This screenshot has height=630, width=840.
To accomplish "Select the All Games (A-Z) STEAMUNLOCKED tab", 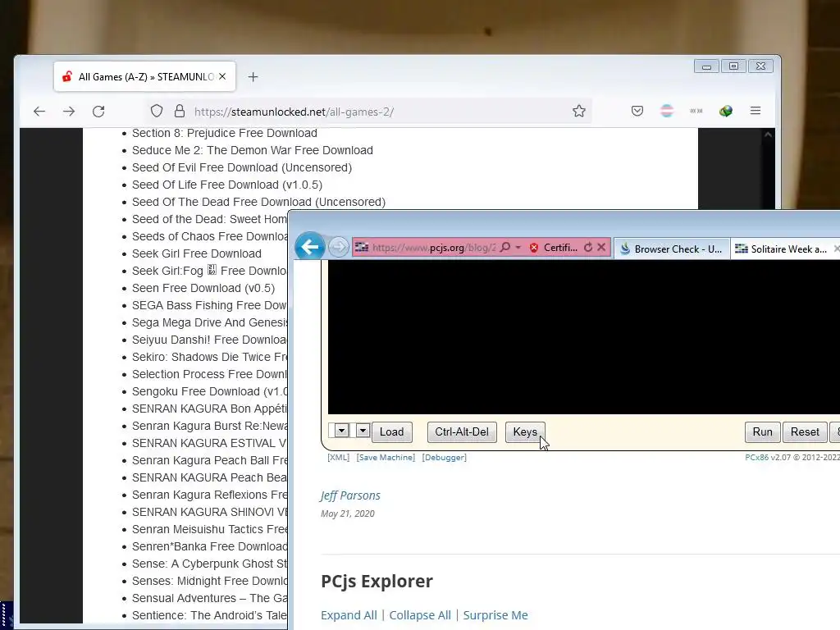I will tap(144, 76).
